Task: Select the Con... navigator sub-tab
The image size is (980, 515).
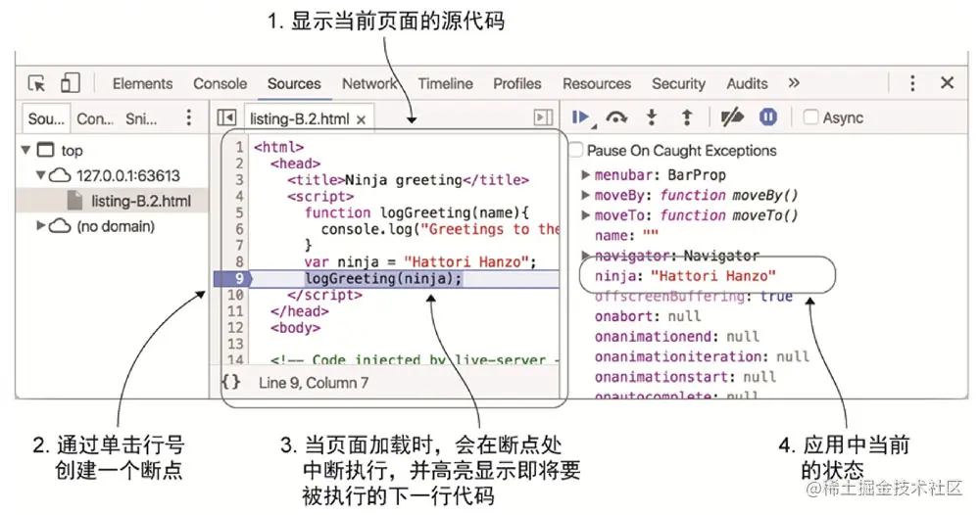Action: pos(95,118)
